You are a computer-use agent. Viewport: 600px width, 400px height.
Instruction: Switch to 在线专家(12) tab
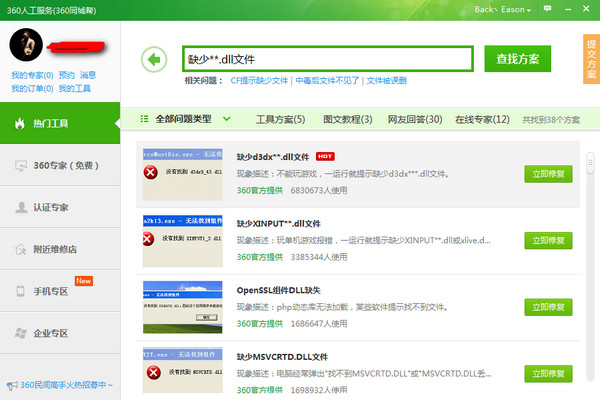482,119
